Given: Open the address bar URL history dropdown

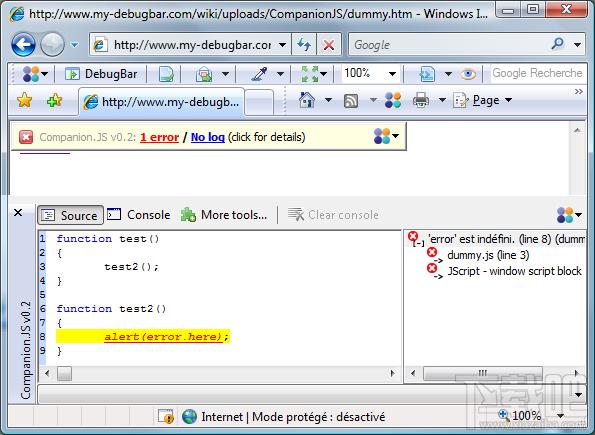Looking at the screenshot, I should pyautogui.click(x=282, y=45).
